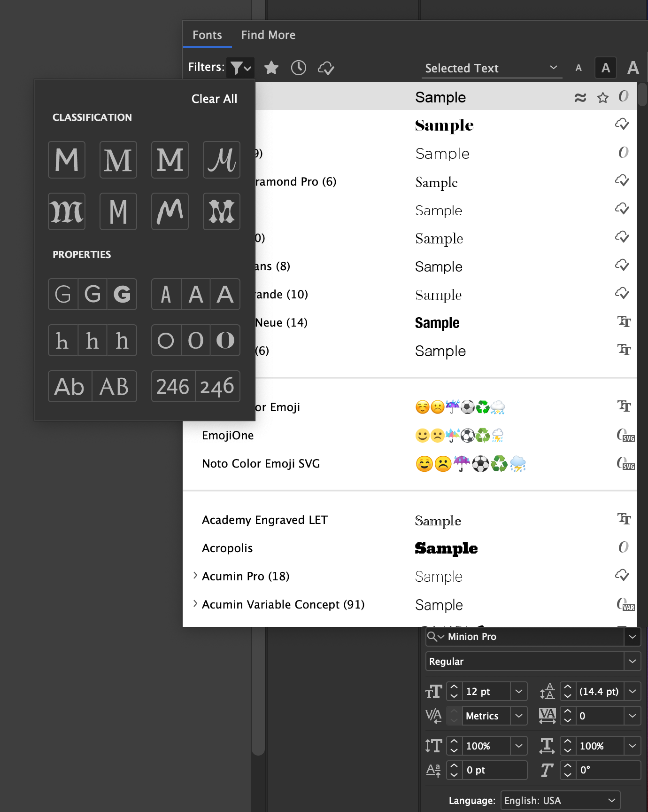Select the high contrast O property filter

tap(225, 340)
